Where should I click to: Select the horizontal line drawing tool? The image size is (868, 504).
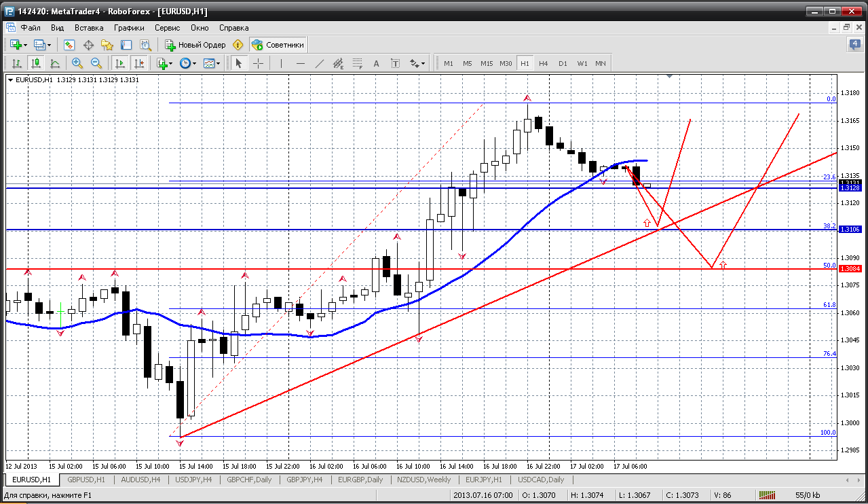pos(301,63)
